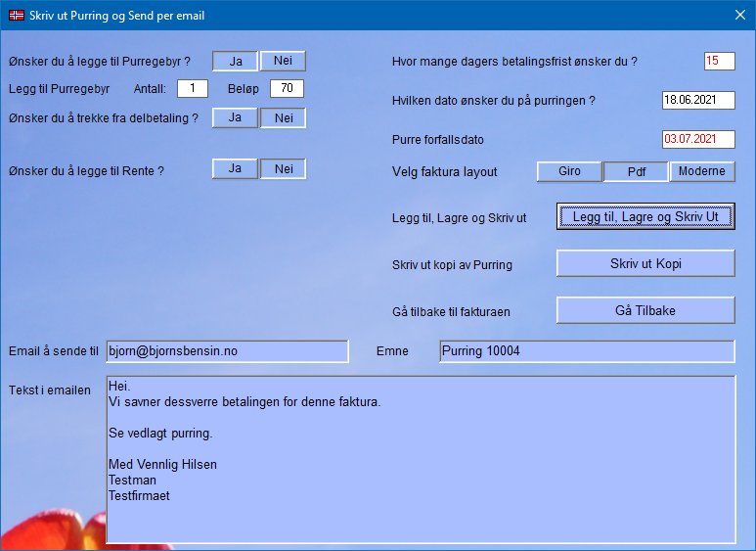Screen dimensions: 756x551
Task: Click the 'Beløp' label
Action: click(243, 89)
